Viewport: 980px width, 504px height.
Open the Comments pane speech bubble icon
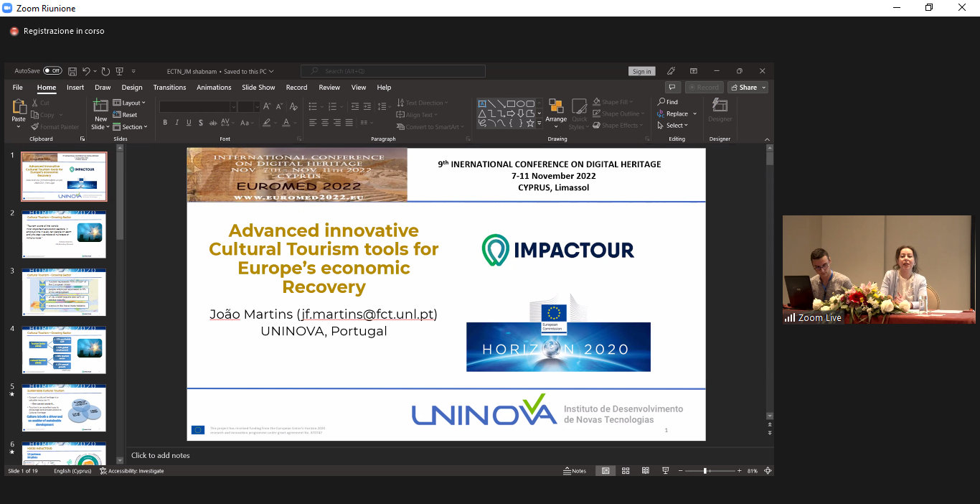click(672, 88)
